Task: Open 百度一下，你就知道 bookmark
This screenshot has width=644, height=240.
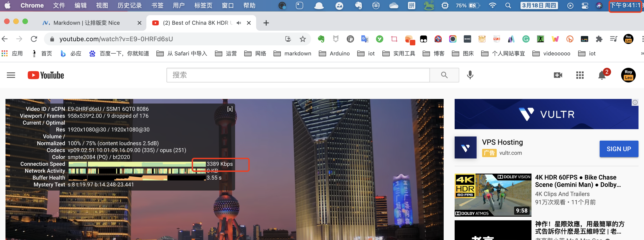Action: (x=119, y=54)
